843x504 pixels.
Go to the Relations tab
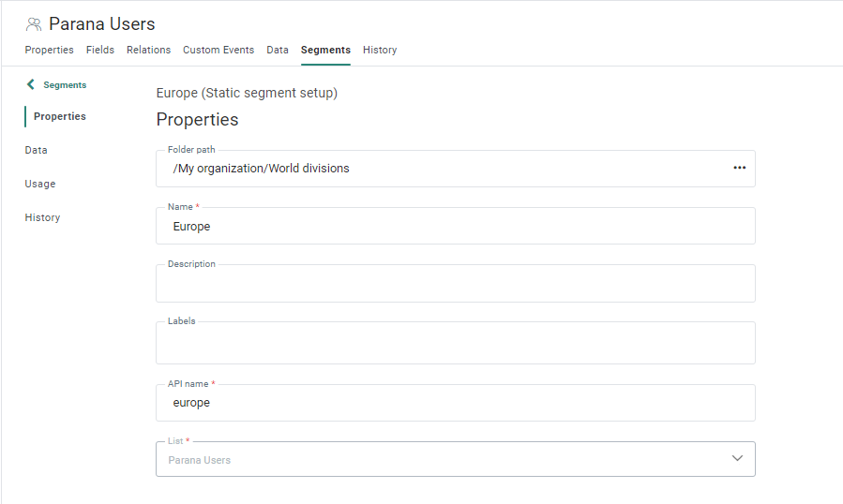(x=148, y=50)
